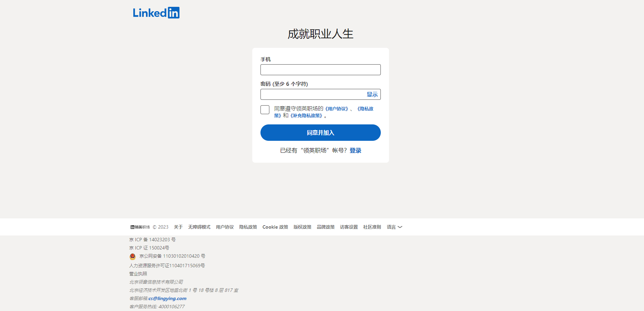Click the 手机 phone input field
This screenshot has height=311, width=644.
(320, 69)
